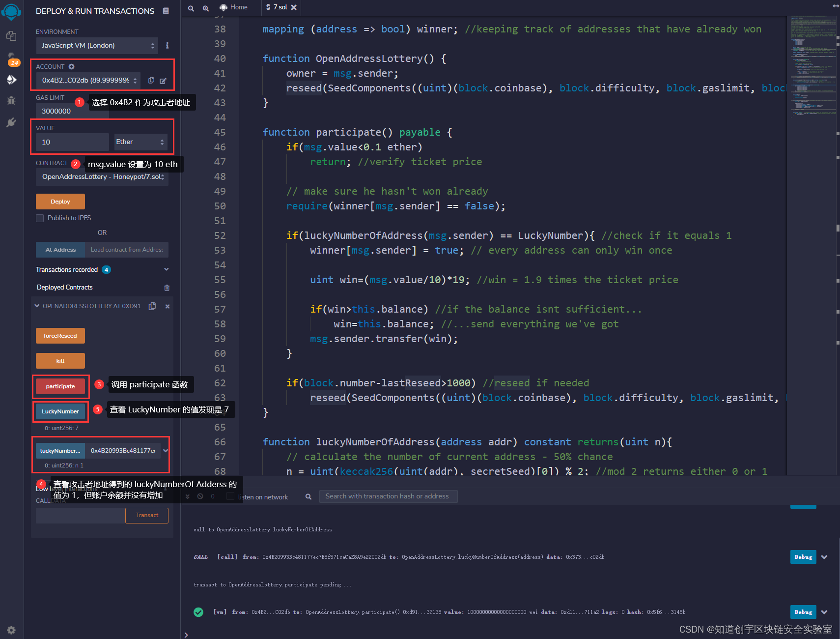Screen dimensions: 840x639
Task: Click the '0: uint256: 7' result text
Action: [61, 428]
